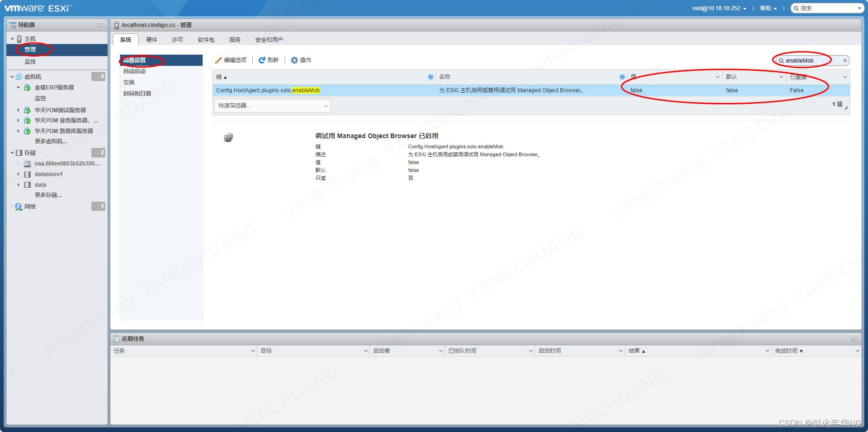Collapse the 主机 tree node
The height and width of the screenshot is (432, 868).
click(13, 39)
